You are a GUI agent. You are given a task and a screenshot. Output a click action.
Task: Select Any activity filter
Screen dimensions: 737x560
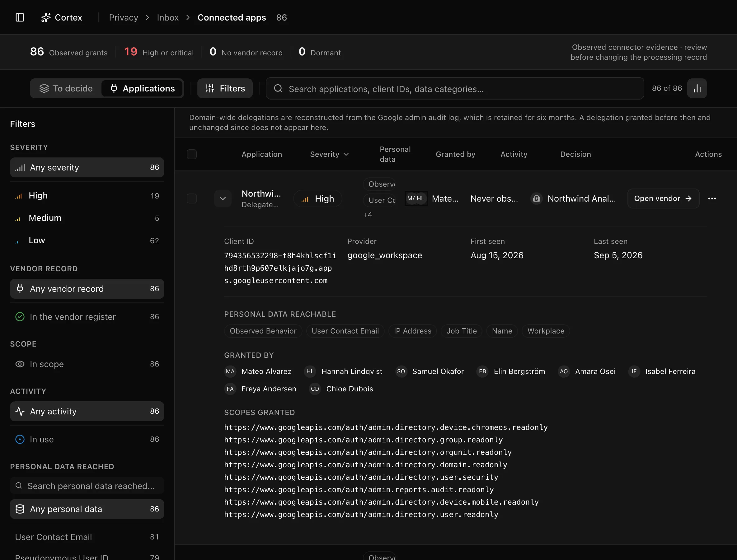click(87, 411)
